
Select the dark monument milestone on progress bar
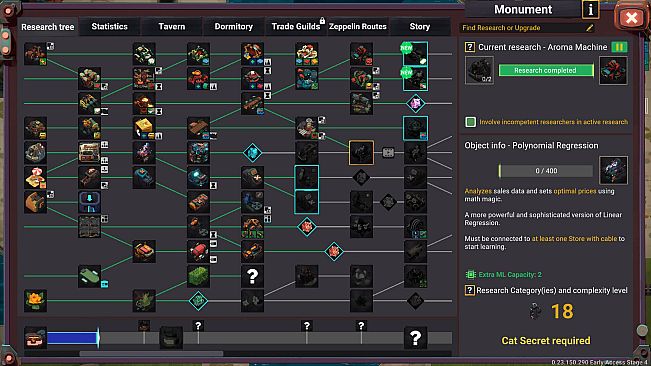pyautogui.click(x=171, y=338)
